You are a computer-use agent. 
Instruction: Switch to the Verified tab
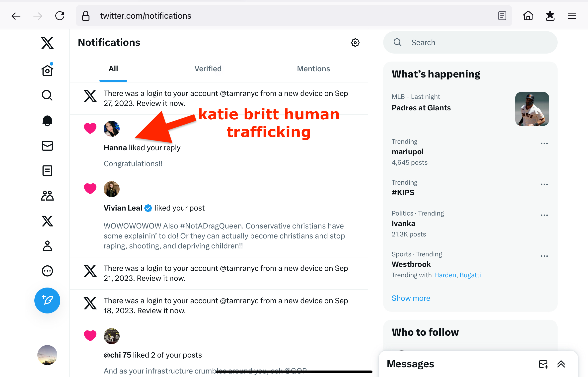click(208, 69)
